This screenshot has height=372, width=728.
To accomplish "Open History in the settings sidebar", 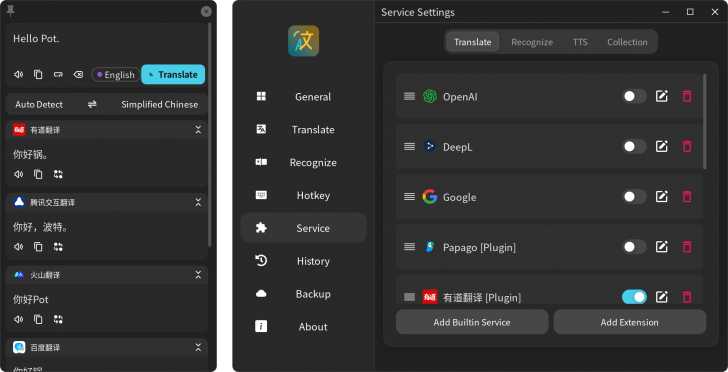I will [x=304, y=261].
